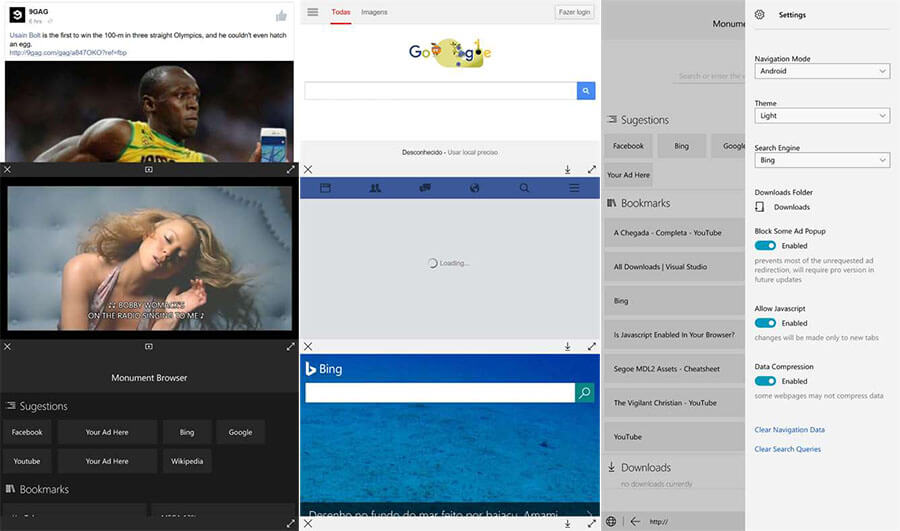
Task: Click Clear Search Queries link
Action: point(788,449)
